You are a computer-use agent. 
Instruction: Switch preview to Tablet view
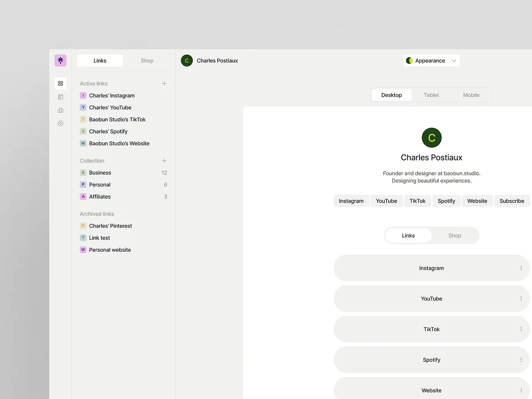point(431,95)
